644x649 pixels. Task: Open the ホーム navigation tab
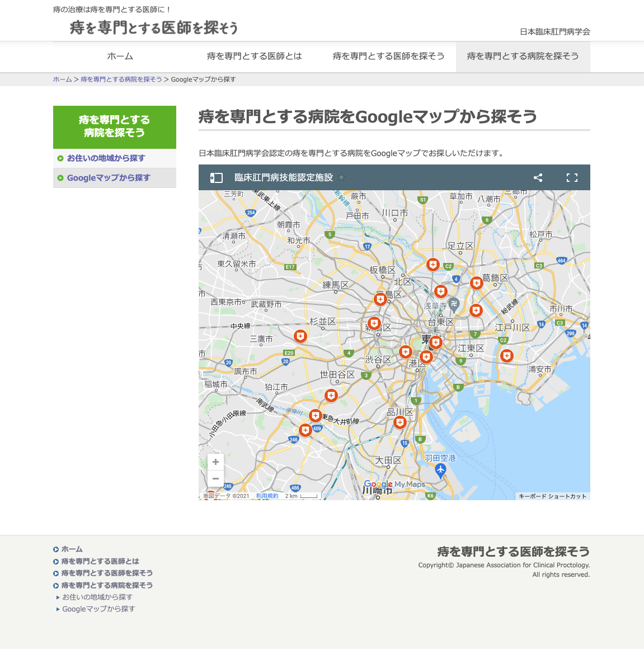click(120, 57)
